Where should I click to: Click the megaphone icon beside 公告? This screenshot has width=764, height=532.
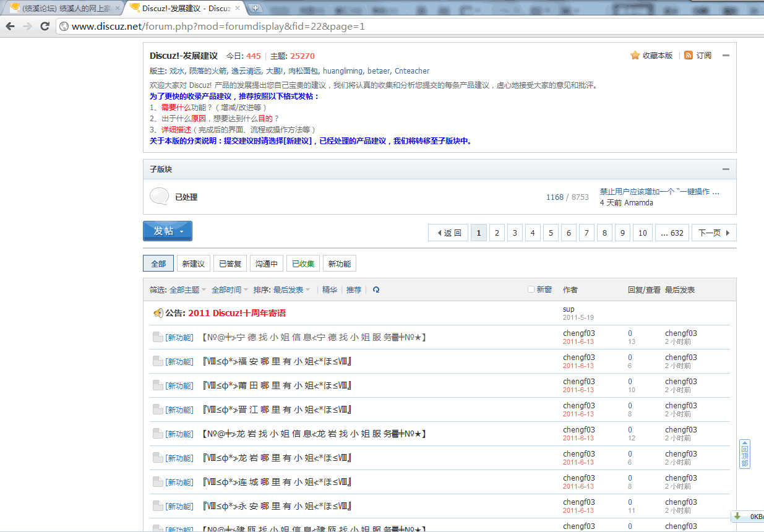click(158, 313)
